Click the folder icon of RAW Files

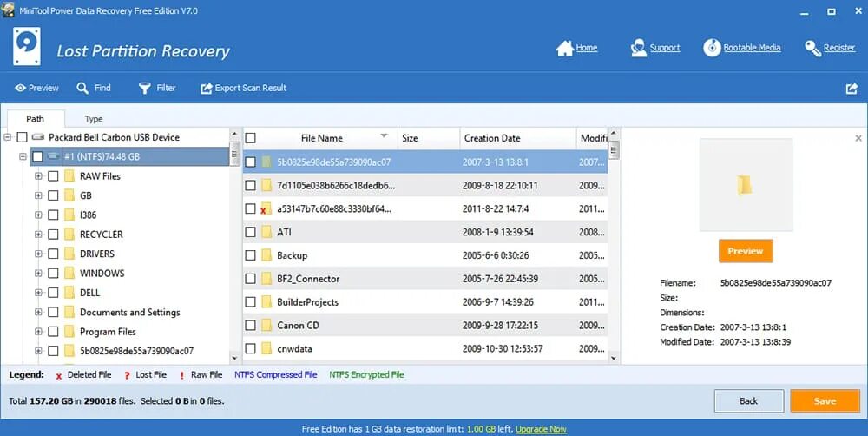(x=69, y=176)
